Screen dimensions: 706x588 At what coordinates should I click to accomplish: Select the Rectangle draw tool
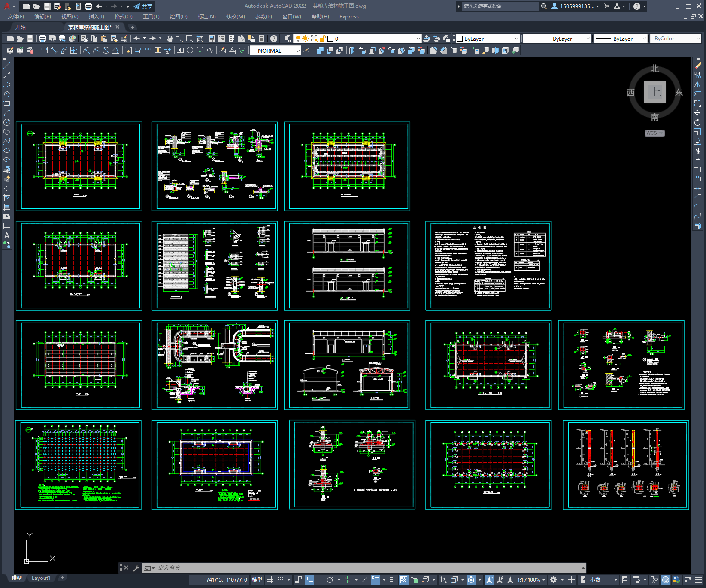pyautogui.click(x=7, y=103)
